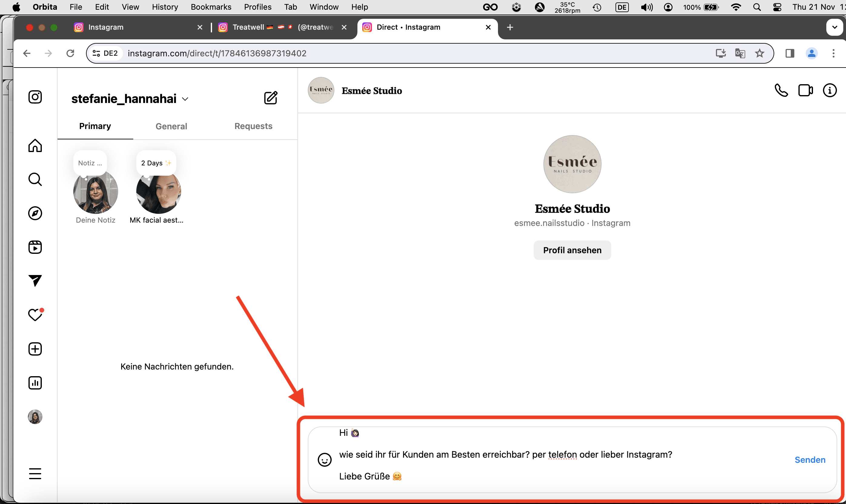The image size is (846, 504).
Task: Switch to the Requests inbox tab
Action: tap(253, 126)
